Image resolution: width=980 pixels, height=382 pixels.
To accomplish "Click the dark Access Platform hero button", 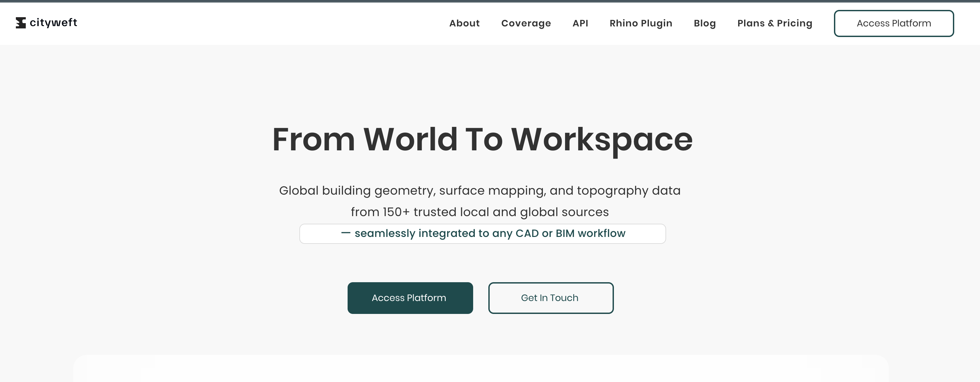I will pos(410,298).
